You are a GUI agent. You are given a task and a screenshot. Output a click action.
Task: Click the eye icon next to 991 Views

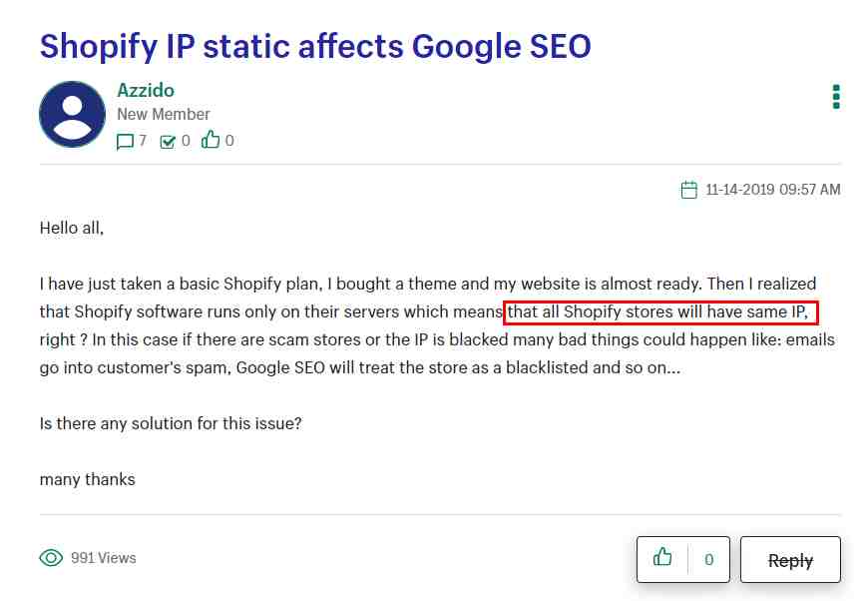pos(51,558)
